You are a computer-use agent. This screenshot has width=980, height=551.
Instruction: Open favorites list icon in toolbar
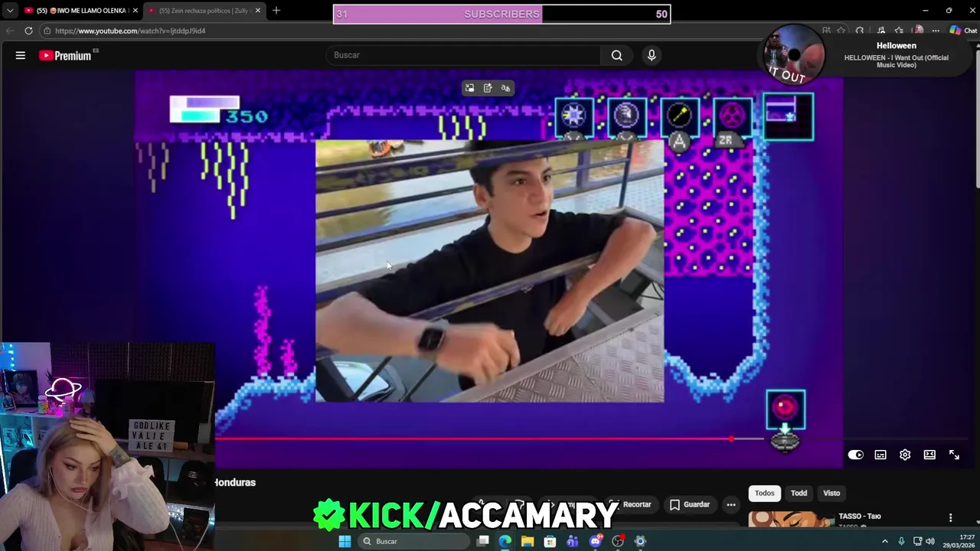point(900,31)
